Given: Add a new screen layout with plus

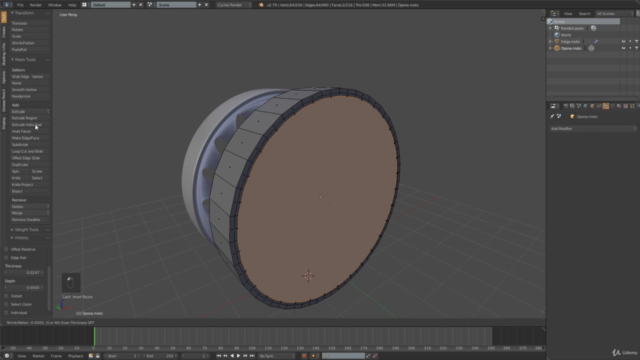Looking at the screenshot, I should (134, 5).
